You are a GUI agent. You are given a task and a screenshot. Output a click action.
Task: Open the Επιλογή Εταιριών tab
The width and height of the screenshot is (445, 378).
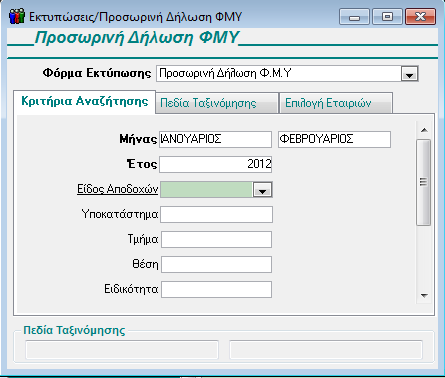tap(336, 103)
